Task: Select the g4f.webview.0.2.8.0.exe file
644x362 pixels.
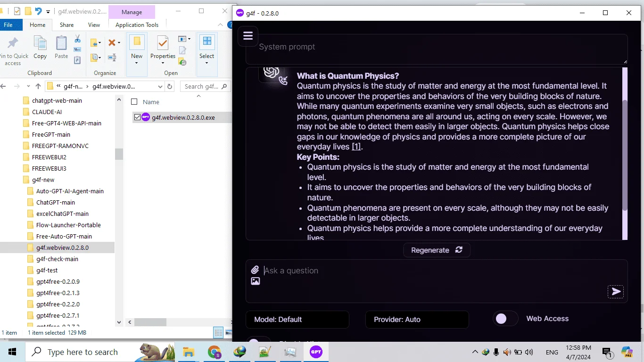Action: tap(183, 117)
